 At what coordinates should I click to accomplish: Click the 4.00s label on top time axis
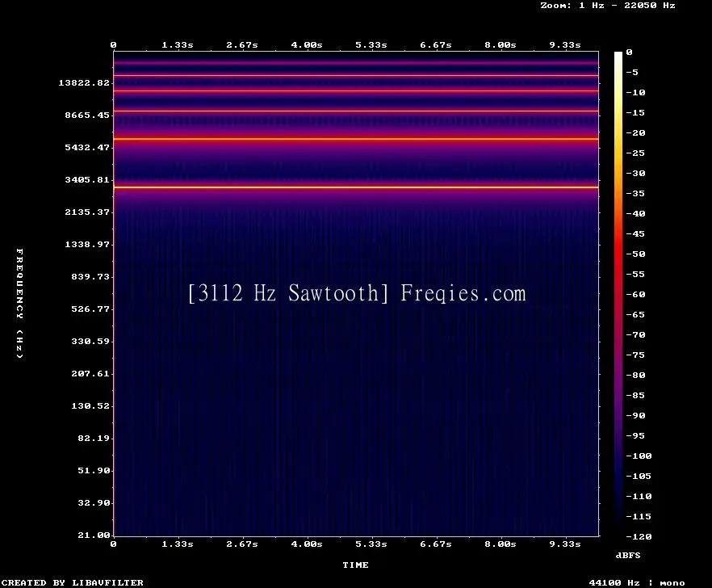307,44
